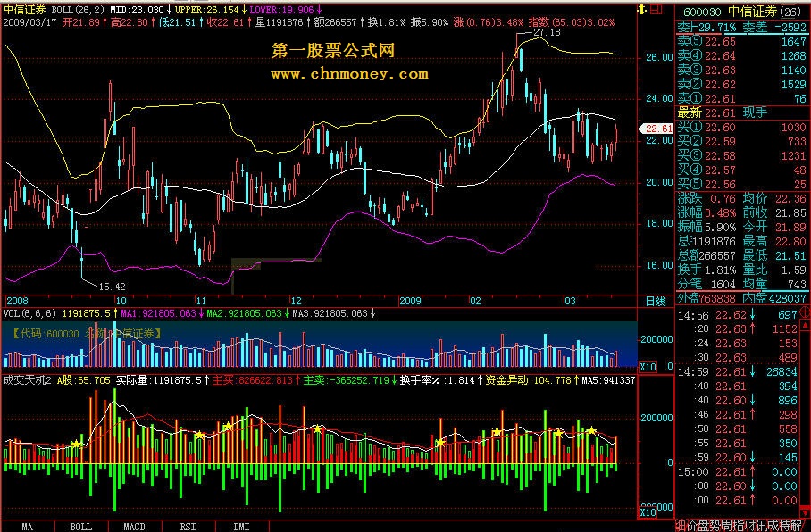
Task: Click X10 scale button in bottom indicator panel
Action: pyautogui.click(x=648, y=511)
